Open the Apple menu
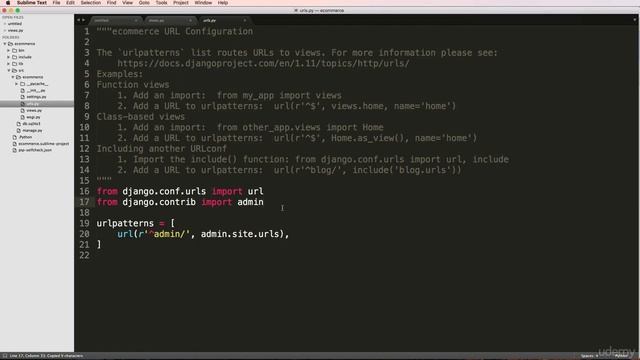This screenshot has width=640, height=360. (x=8, y=3)
